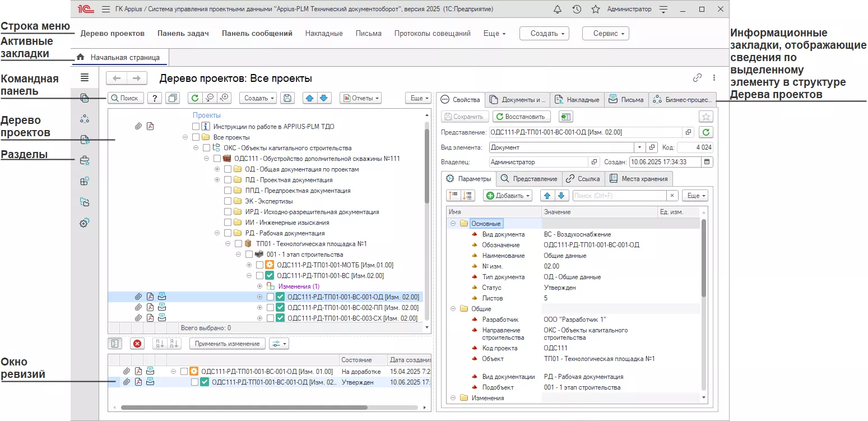Viewport: 868px width, 421px height.
Task: Open the calendar picker next to Создан date
Action: [x=707, y=162]
